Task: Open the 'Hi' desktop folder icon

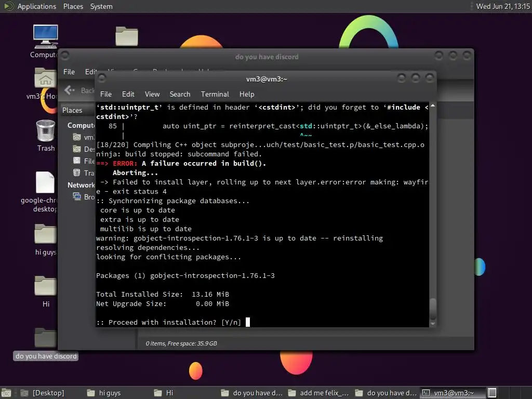Action: pos(45,286)
